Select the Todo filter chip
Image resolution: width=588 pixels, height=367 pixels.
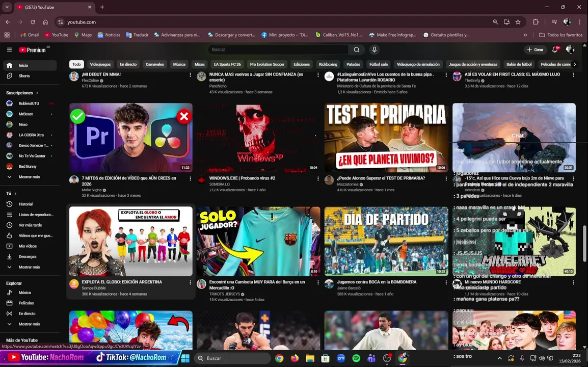point(76,64)
